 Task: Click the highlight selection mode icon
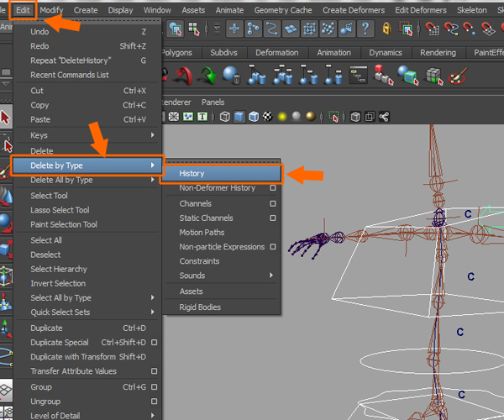(x=406, y=29)
